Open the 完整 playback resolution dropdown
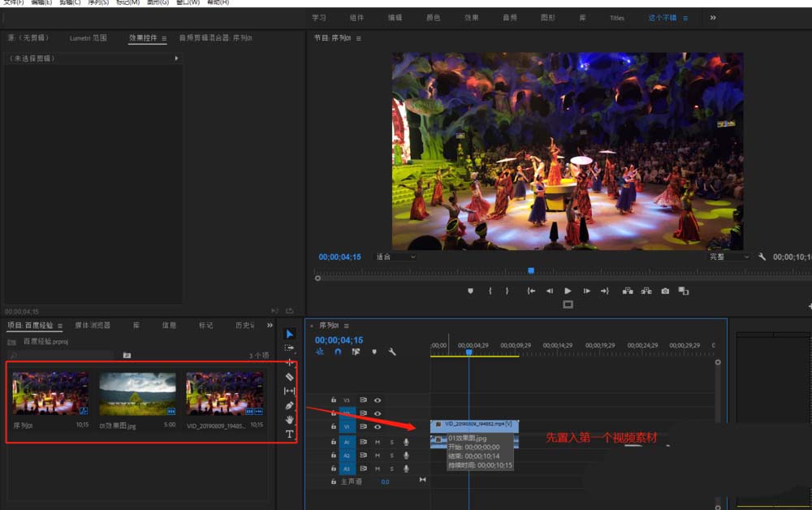Image resolution: width=812 pixels, height=510 pixels. 728,257
